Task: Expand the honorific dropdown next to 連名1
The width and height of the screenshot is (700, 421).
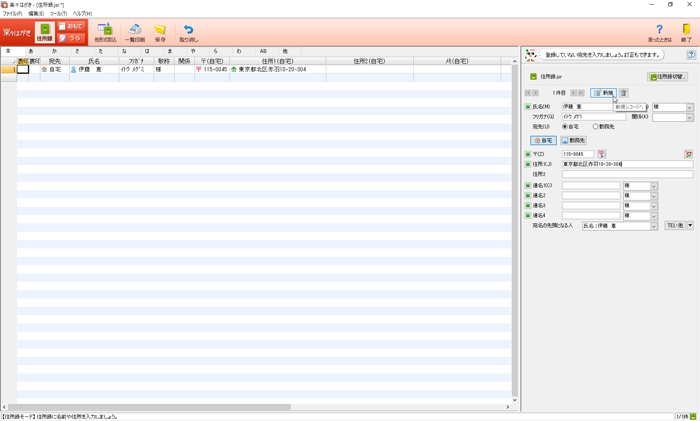Action: point(654,186)
